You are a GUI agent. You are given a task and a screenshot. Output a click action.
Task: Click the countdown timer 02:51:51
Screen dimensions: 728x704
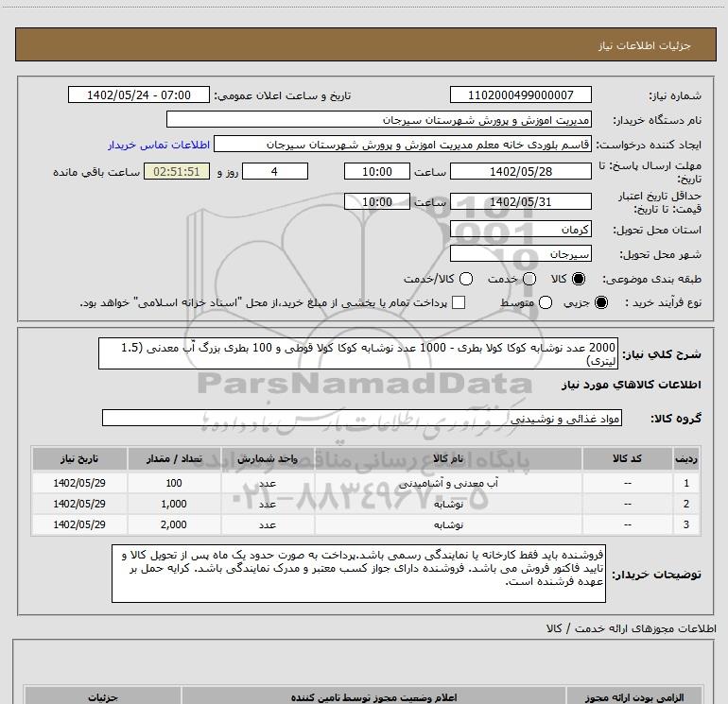click(177, 171)
